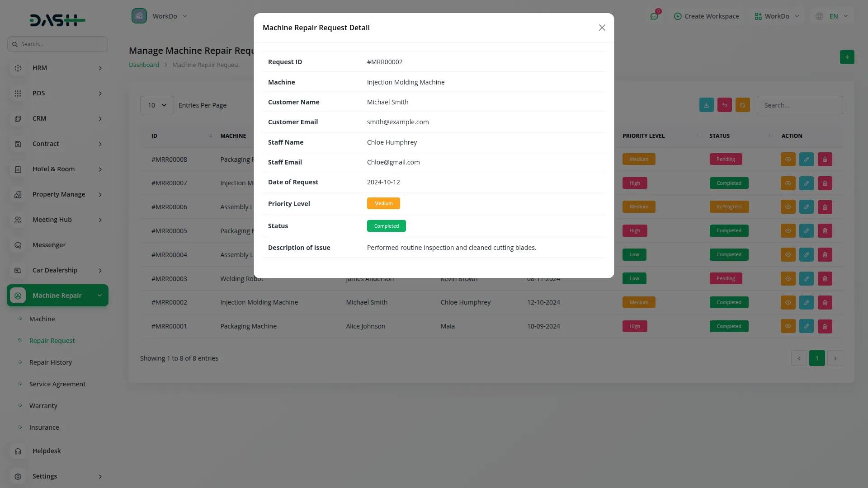
Task: Click the Dashboard breadcrumb link
Action: tap(144, 65)
